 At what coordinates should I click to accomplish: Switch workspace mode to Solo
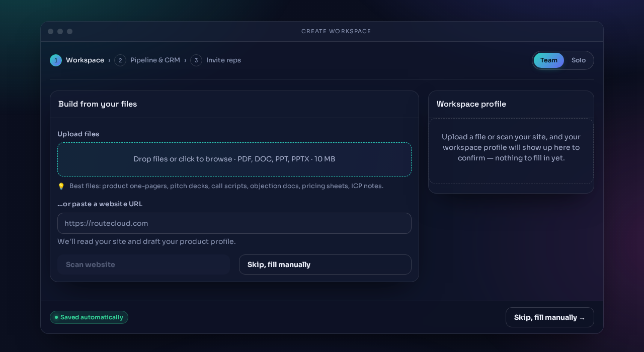tap(579, 60)
